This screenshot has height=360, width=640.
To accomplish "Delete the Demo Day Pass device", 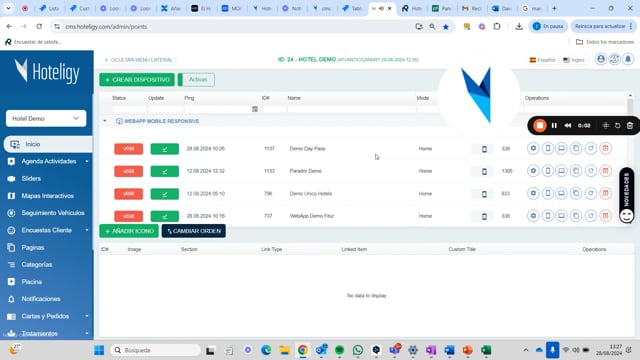I will point(605,149).
